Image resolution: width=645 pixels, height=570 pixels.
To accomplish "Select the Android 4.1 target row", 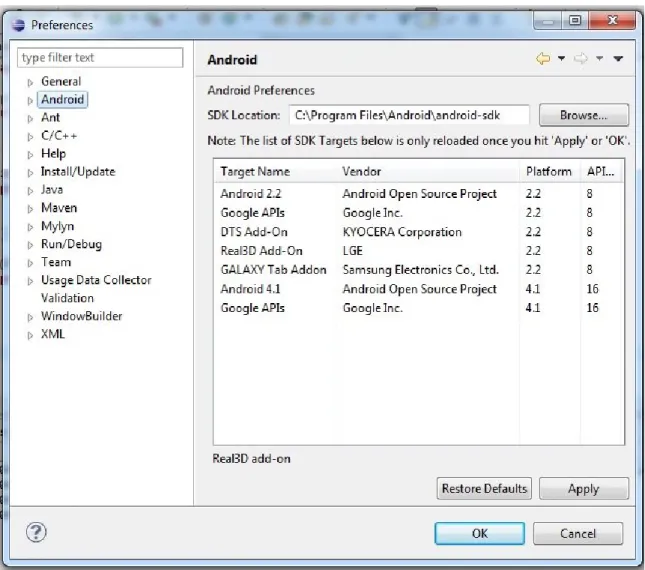I will [418, 289].
